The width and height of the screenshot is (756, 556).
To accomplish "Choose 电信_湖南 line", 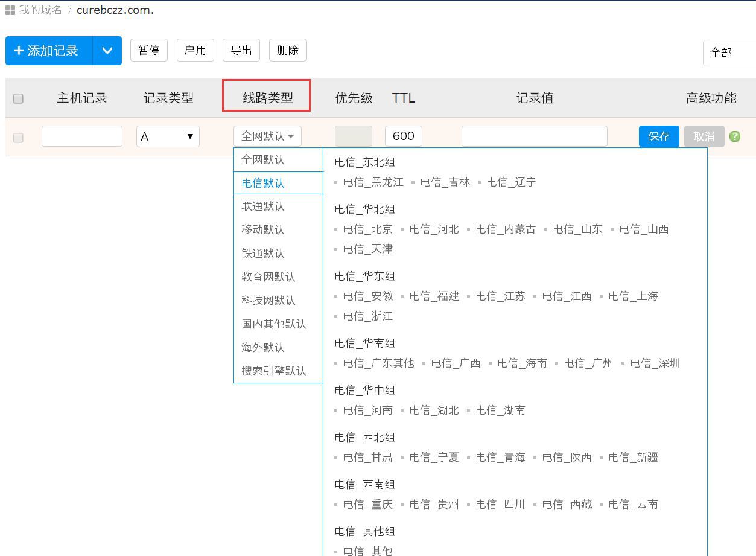I will (x=501, y=411).
